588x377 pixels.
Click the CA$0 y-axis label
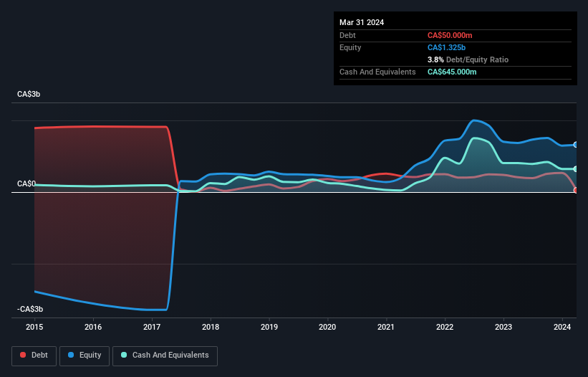(26, 183)
